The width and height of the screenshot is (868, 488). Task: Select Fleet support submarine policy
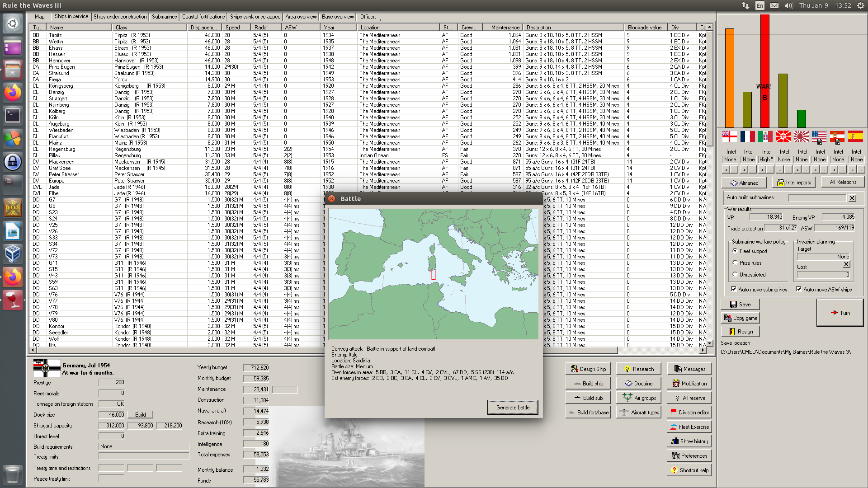point(735,251)
